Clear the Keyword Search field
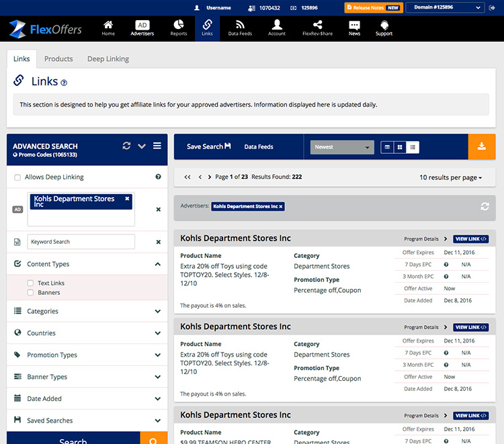Screen dimensions: 504x444 [x=158, y=242]
